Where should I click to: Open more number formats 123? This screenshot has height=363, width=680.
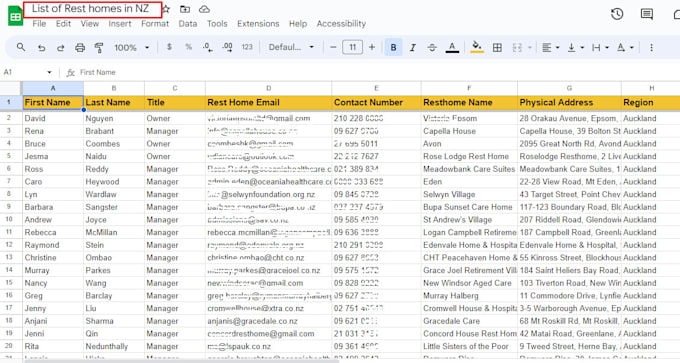[247, 47]
